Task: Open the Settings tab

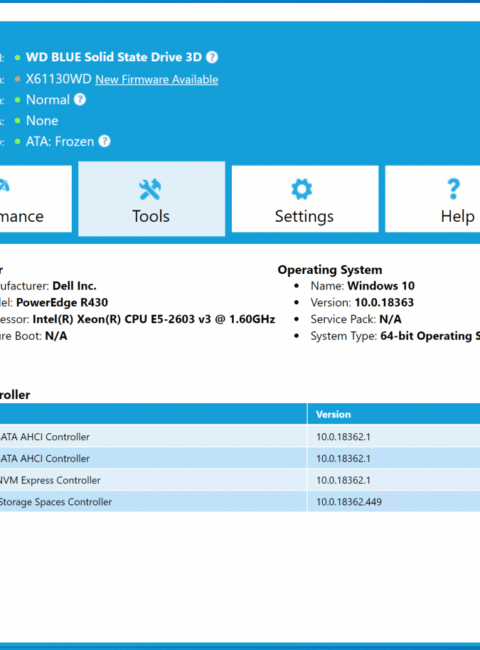Action: pyautogui.click(x=305, y=199)
